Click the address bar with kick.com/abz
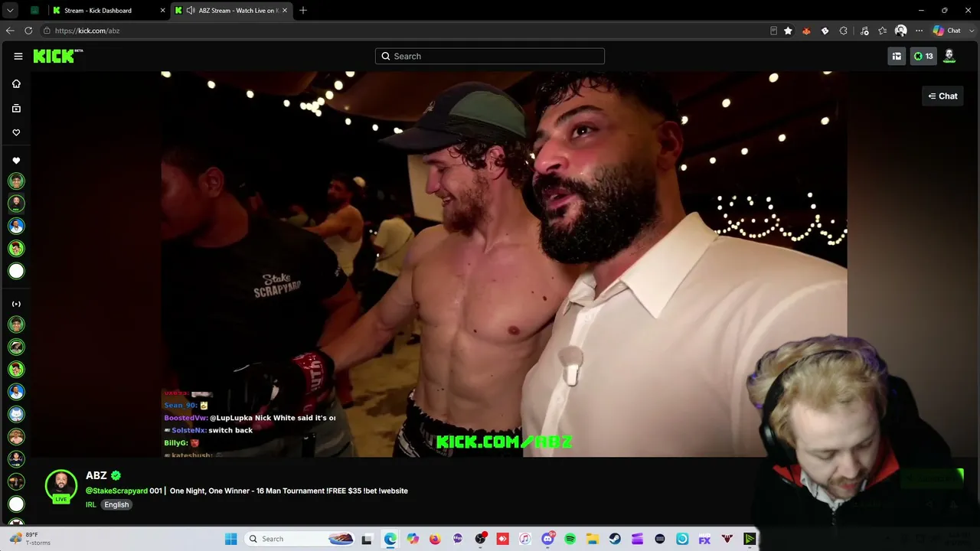This screenshot has height=551, width=980. click(x=406, y=31)
